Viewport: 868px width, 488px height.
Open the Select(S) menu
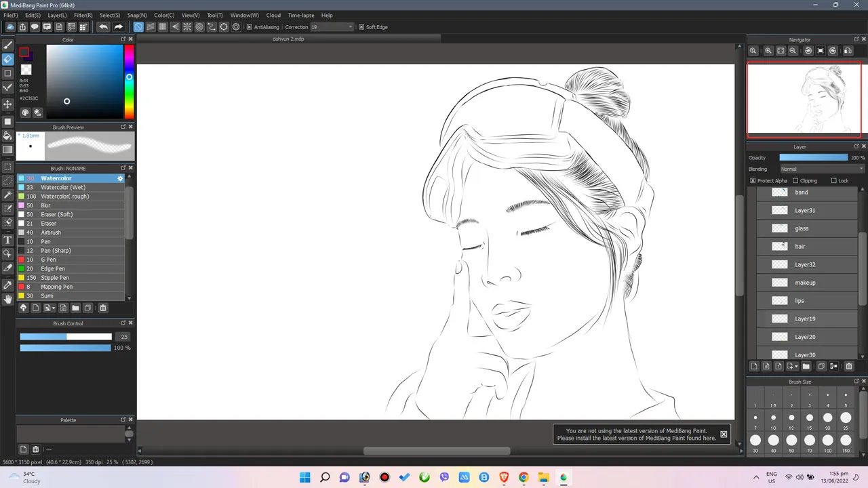110,15
